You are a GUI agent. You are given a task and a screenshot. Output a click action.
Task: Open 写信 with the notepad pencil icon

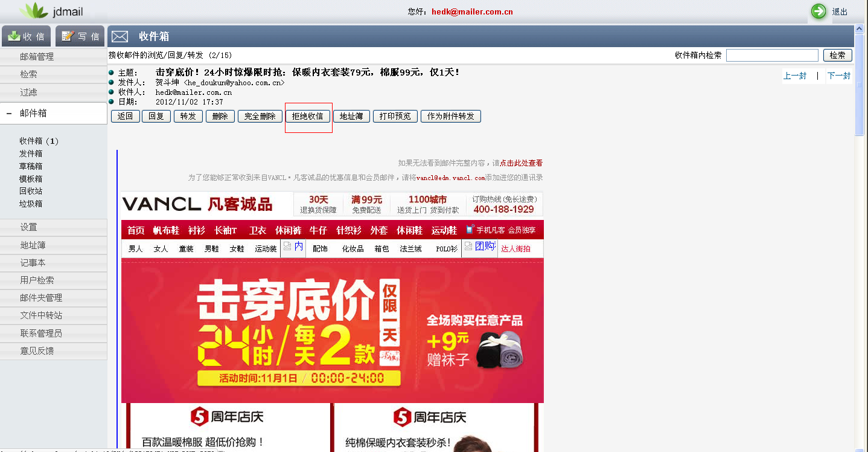click(80, 36)
